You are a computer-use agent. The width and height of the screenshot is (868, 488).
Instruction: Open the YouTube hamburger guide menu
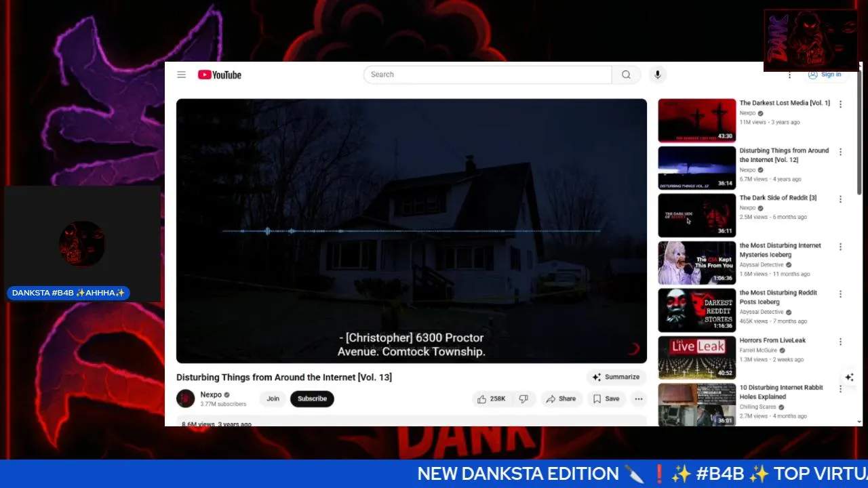[x=181, y=75]
